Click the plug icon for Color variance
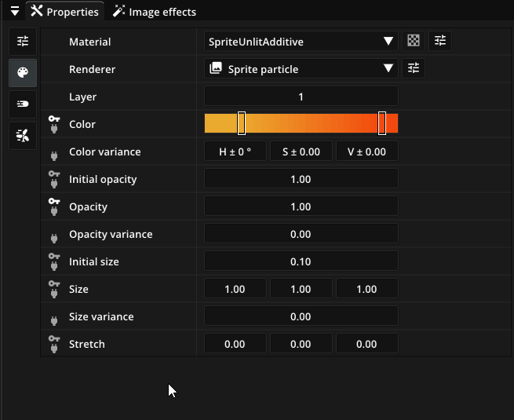Screen dimensions: 514x420 [54, 155]
